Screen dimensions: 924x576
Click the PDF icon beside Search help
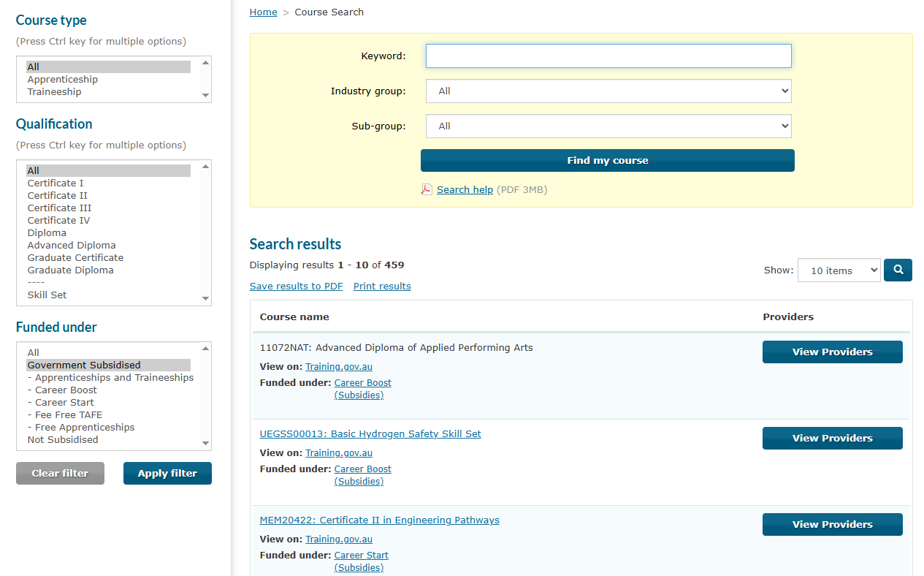tap(427, 189)
